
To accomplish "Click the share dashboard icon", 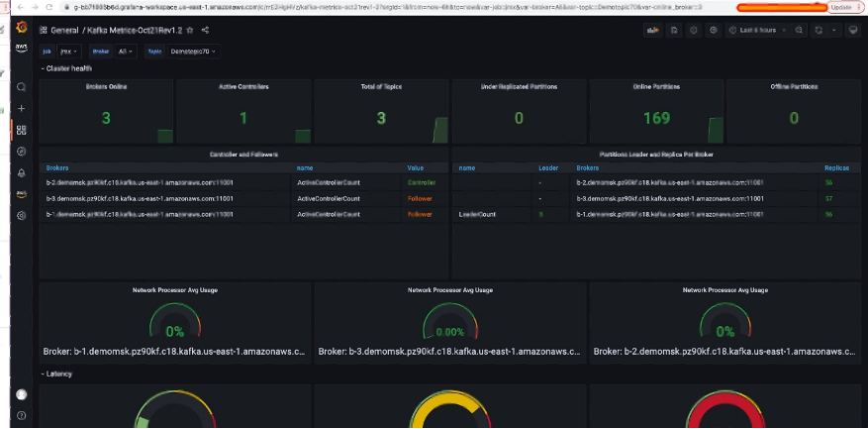I will 205,31.
